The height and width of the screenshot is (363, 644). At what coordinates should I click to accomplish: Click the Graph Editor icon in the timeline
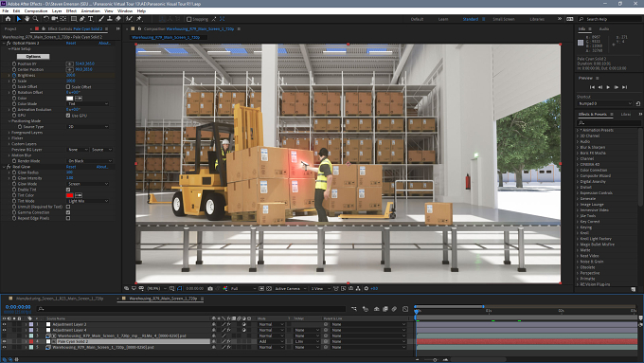pyautogui.click(x=405, y=309)
